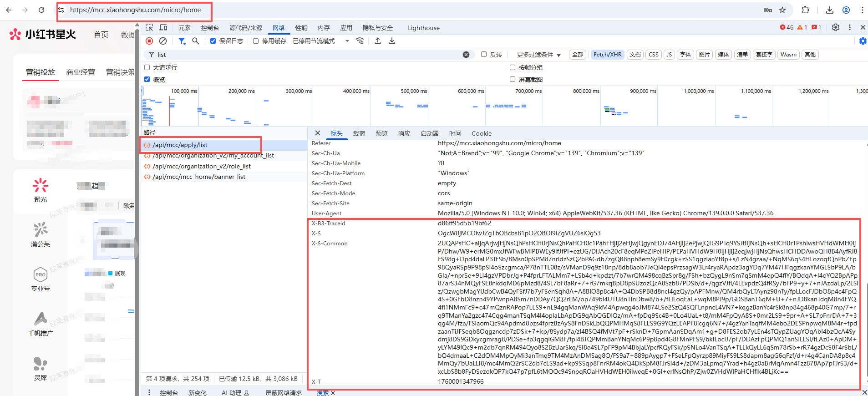Select the /api/mcc/mcc_home/banner_list request
This screenshot has height=396, width=868.
pyautogui.click(x=199, y=177)
